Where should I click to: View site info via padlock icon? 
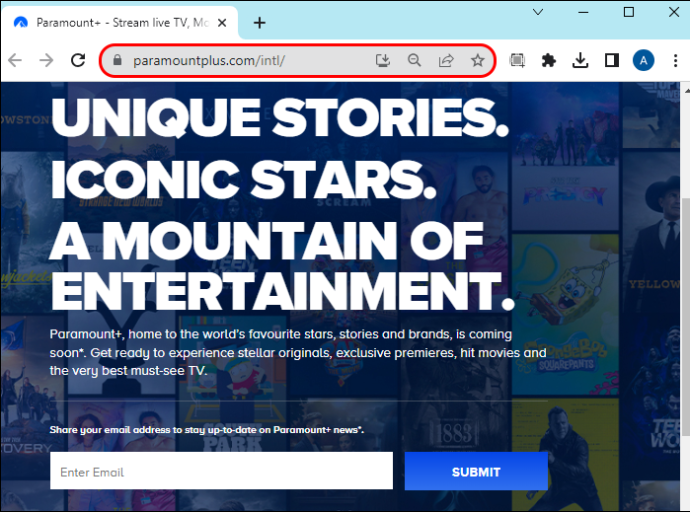pos(117,60)
